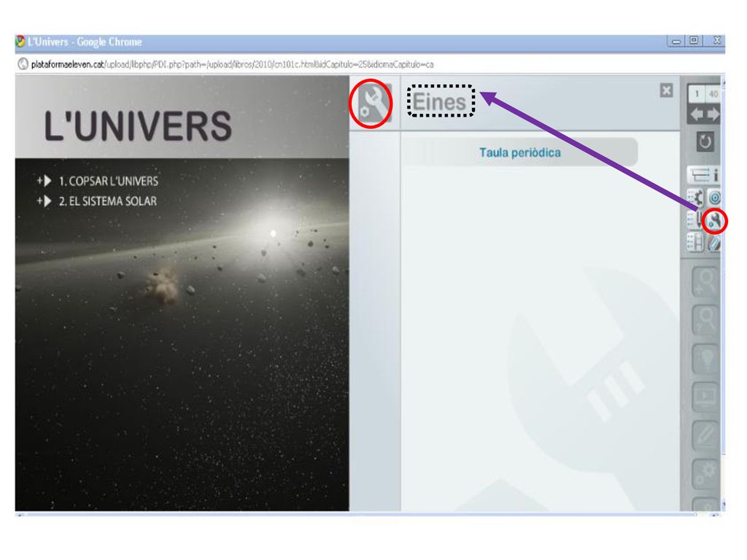Close the Eines panel with the X

click(x=666, y=90)
